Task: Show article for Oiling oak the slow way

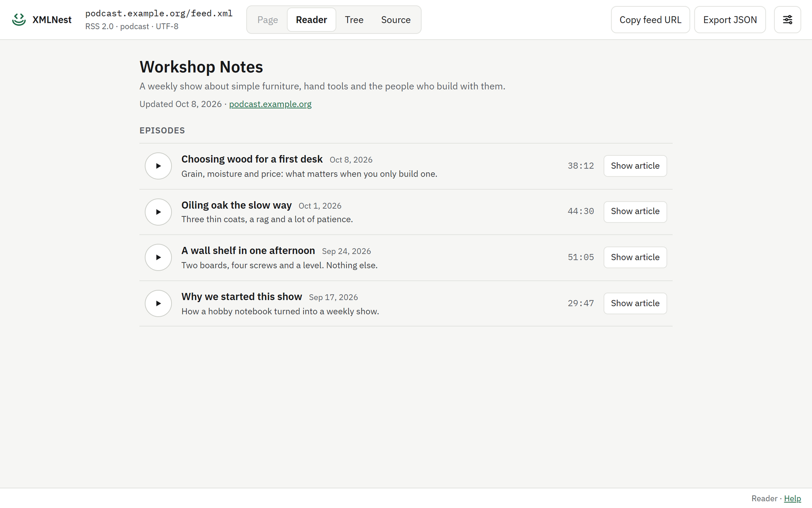Action: coord(635,211)
